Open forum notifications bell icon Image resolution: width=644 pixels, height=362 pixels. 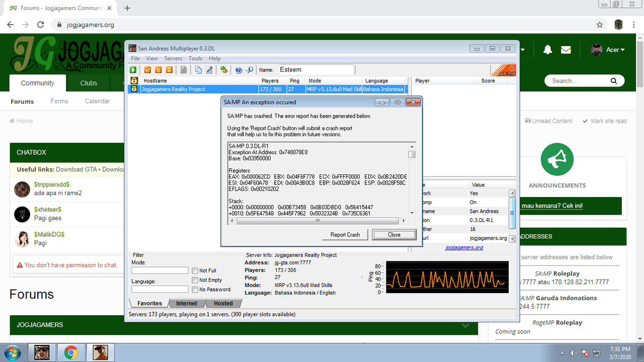[x=547, y=50]
